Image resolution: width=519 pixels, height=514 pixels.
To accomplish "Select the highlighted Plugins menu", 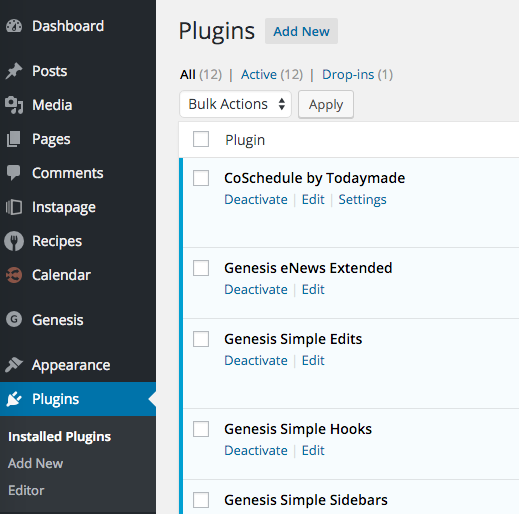I will coord(78,399).
